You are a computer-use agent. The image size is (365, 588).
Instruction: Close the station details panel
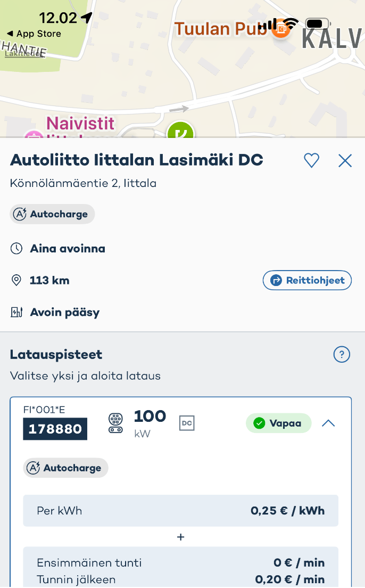point(345,160)
